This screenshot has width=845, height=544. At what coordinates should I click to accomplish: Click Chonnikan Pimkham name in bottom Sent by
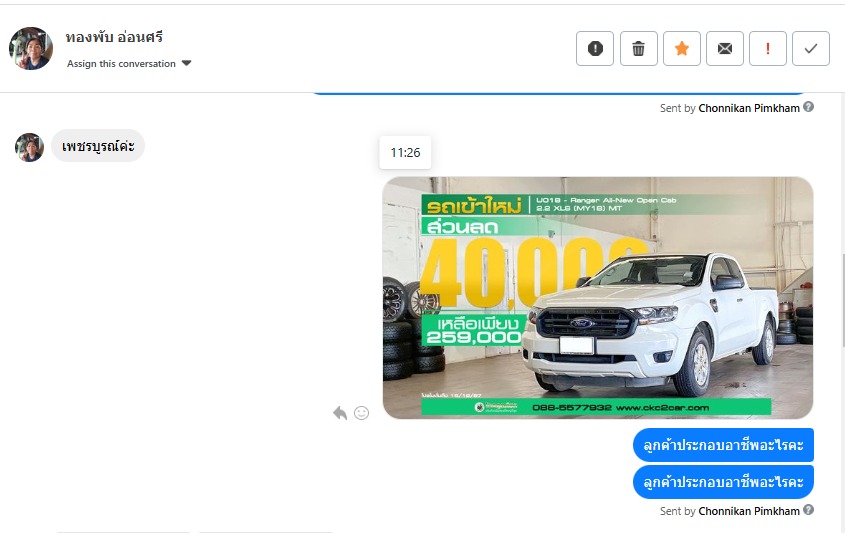tap(749, 511)
